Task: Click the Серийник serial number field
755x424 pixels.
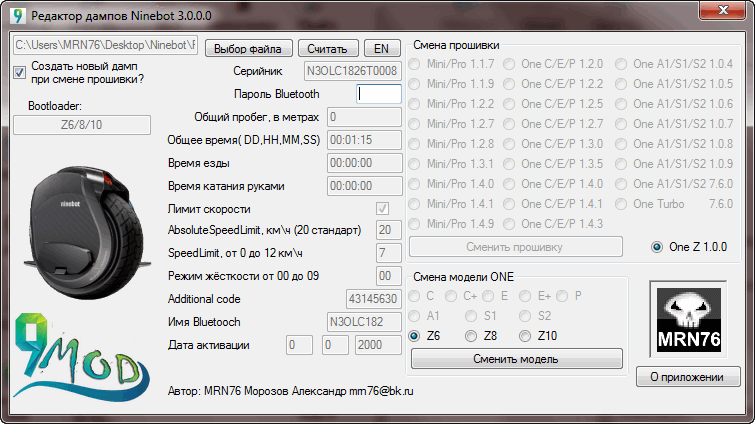Action: 352,71
